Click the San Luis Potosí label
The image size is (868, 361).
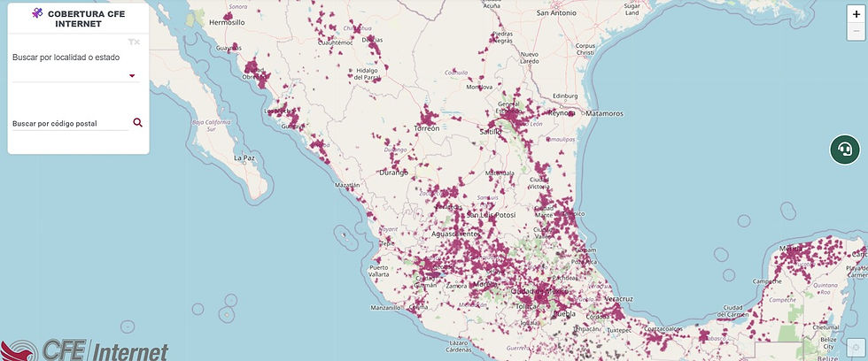pos(491,214)
